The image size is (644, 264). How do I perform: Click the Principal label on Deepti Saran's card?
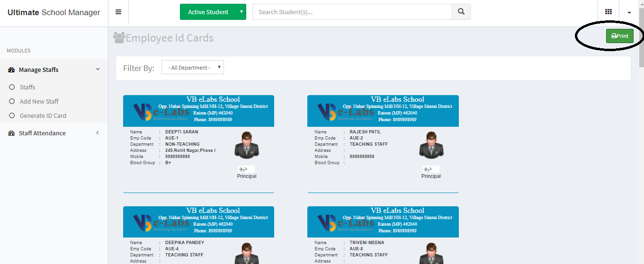click(x=247, y=176)
